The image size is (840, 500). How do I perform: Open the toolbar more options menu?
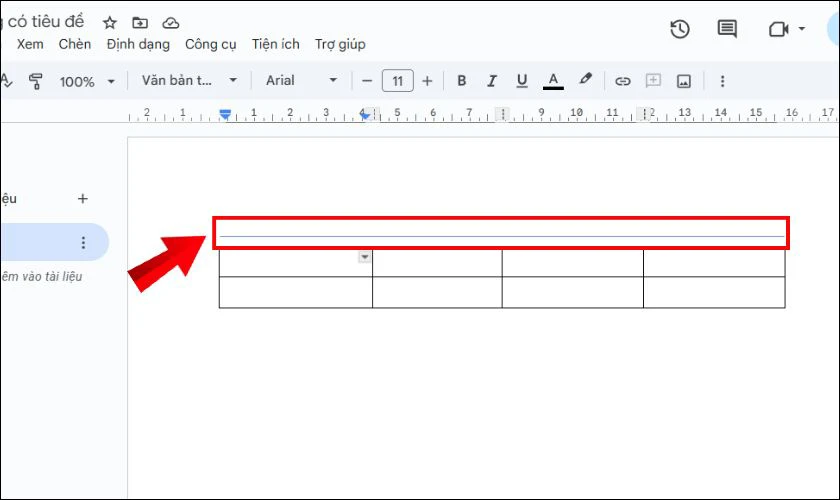722,81
